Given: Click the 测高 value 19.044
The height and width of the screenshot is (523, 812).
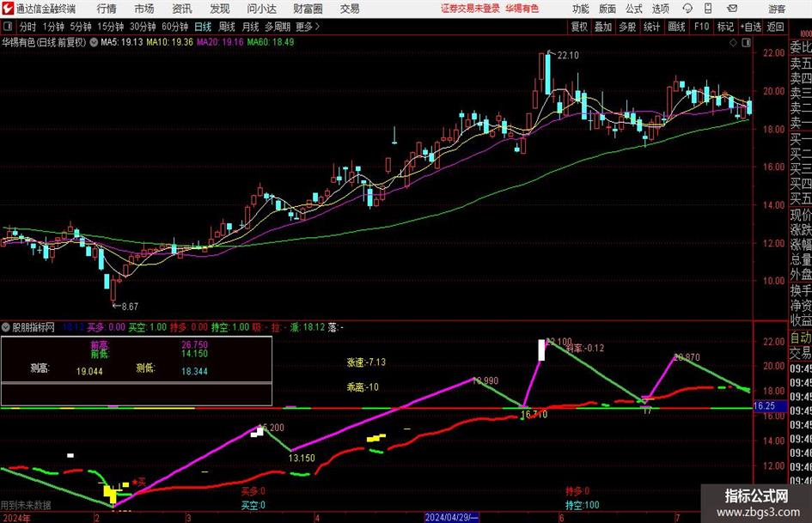Looking at the screenshot, I should point(89,371).
